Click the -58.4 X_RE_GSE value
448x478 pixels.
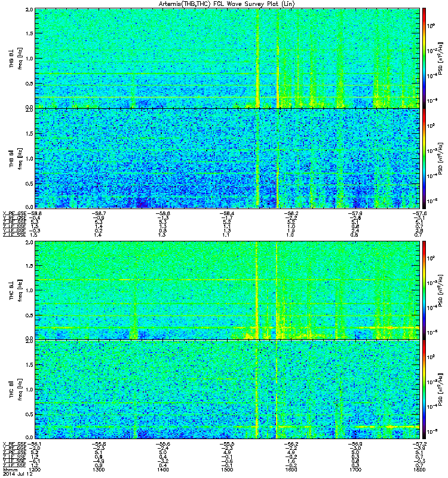pos(227,214)
